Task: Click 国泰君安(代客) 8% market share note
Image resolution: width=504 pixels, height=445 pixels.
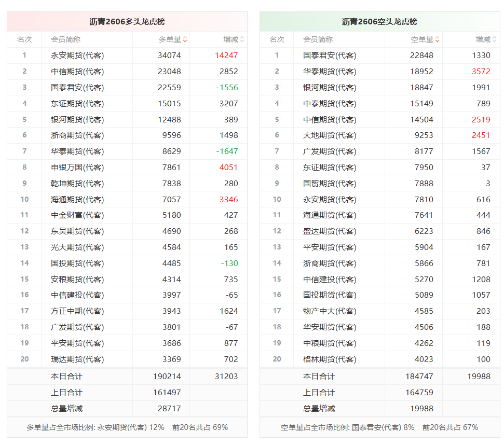Action: 383,427
